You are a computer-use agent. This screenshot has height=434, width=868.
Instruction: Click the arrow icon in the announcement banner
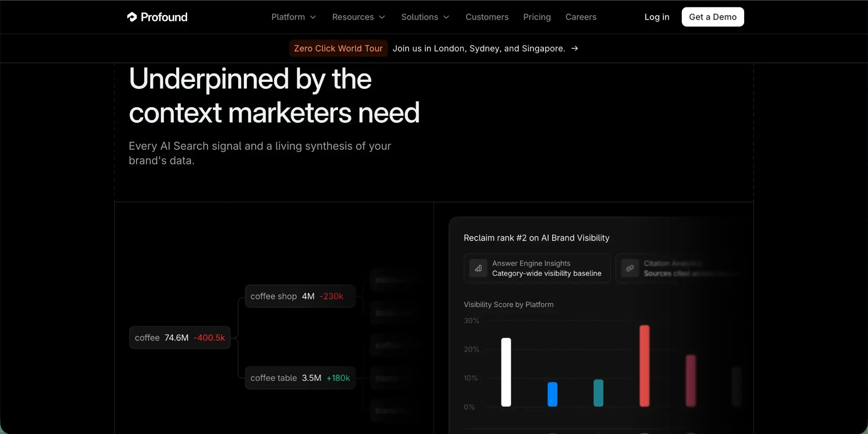[575, 48]
